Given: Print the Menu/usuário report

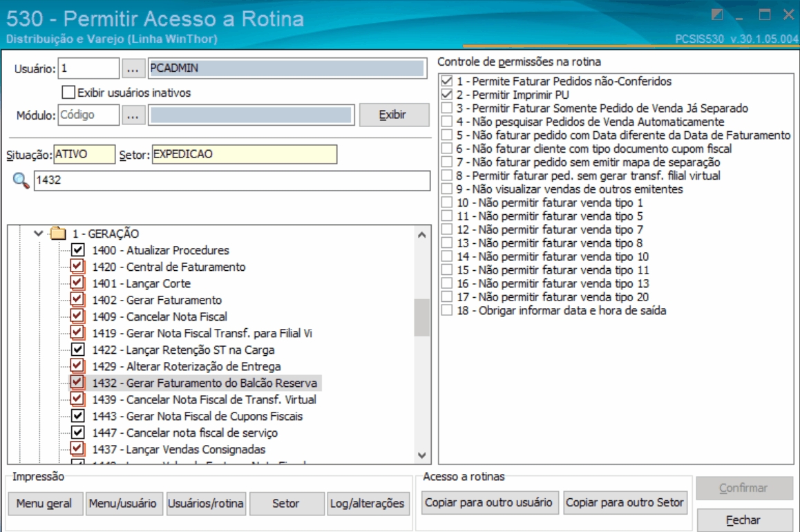Looking at the screenshot, I should click(123, 504).
